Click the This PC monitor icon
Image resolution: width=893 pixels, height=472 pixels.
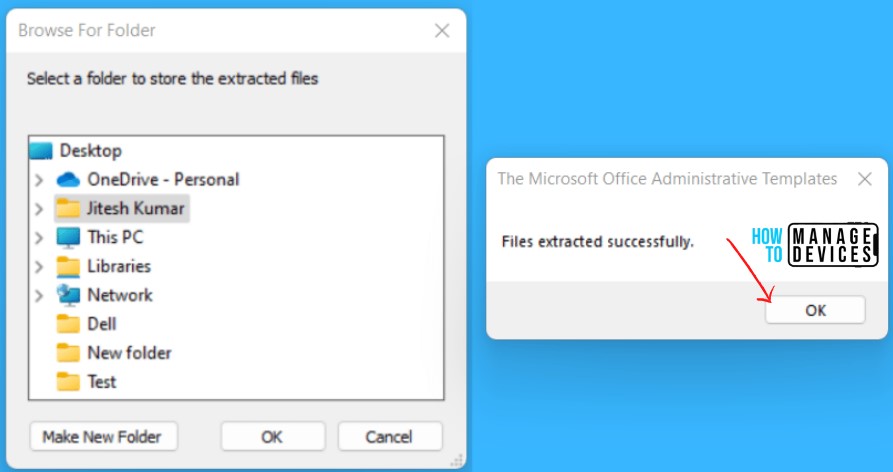68,238
